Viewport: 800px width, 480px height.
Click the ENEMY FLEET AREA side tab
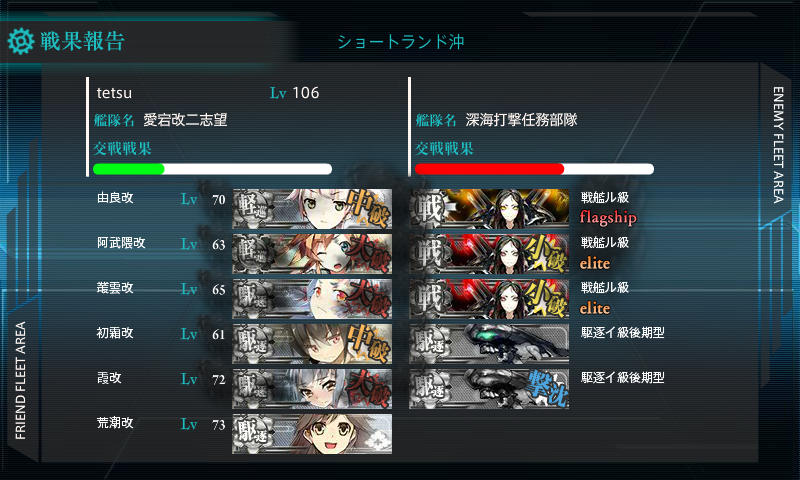tap(778, 145)
